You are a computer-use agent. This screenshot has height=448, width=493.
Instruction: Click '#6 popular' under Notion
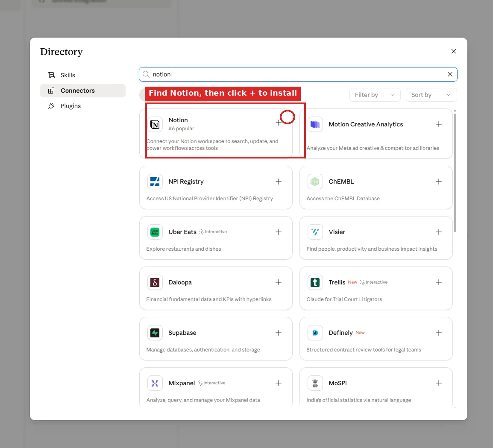pyautogui.click(x=181, y=129)
